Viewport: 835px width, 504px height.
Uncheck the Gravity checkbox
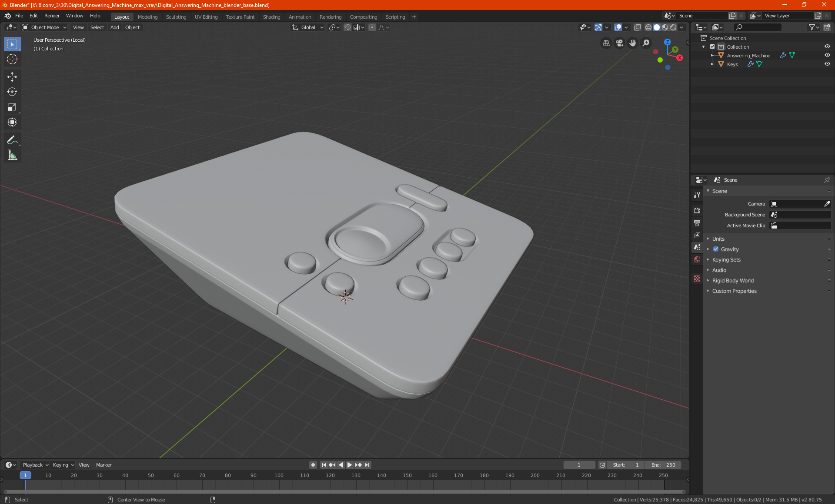click(716, 249)
